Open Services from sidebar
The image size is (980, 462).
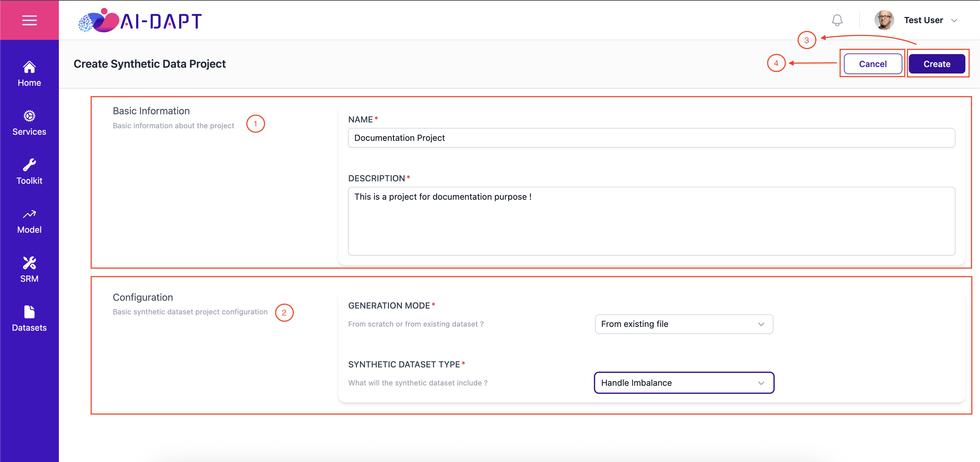point(29,132)
